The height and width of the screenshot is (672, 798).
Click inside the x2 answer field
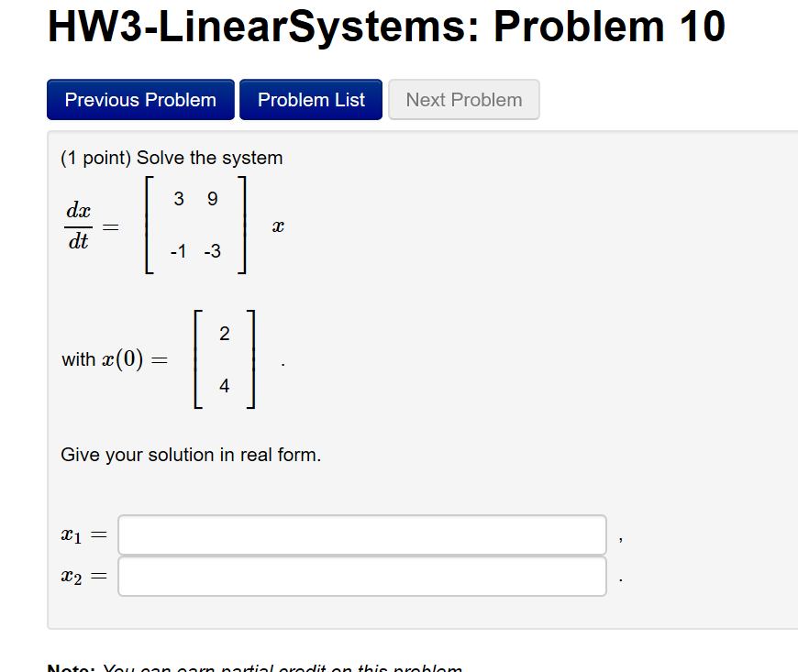(x=362, y=577)
